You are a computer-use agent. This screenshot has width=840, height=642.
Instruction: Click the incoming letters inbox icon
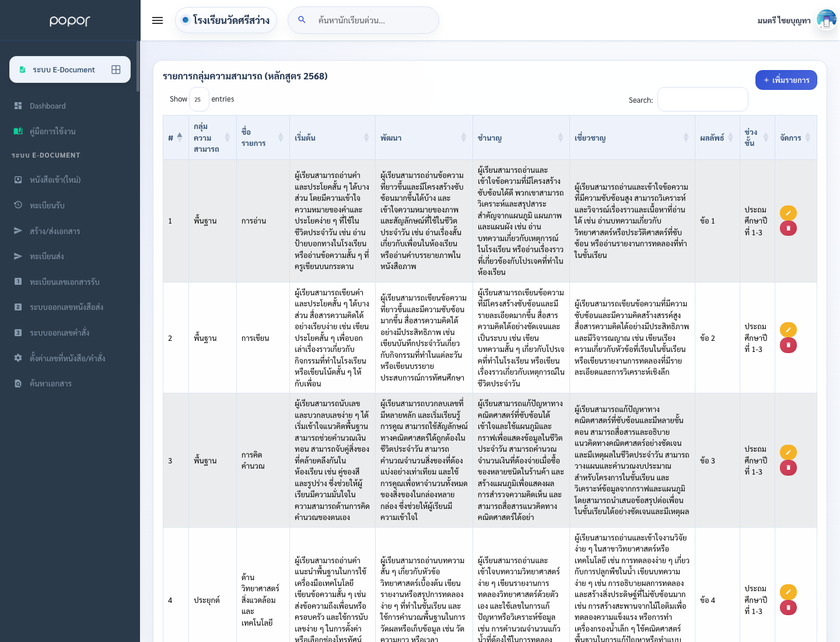[18, 180]
